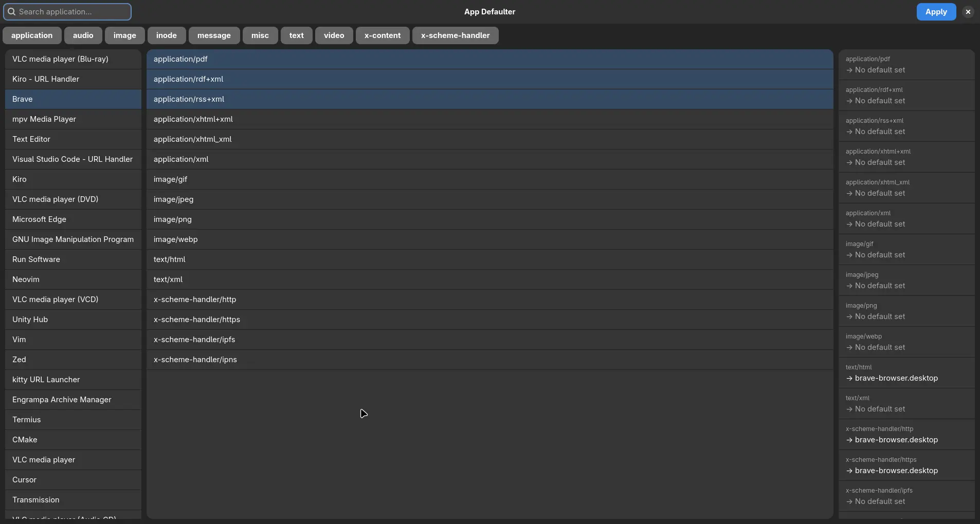980x524 pixels.
Task: Select Visual Studio Code - URL Handler
Action: coord(73,159)
